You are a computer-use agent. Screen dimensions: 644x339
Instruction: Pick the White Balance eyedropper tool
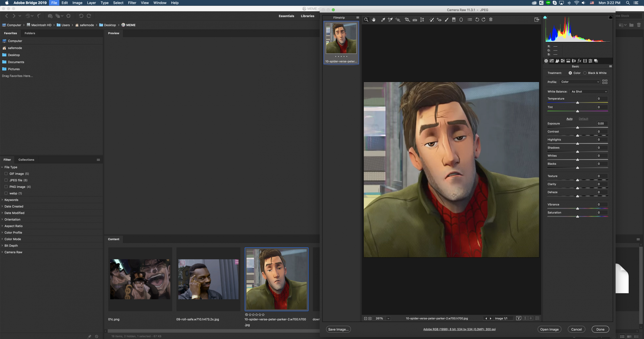click(x=383, y=20)
